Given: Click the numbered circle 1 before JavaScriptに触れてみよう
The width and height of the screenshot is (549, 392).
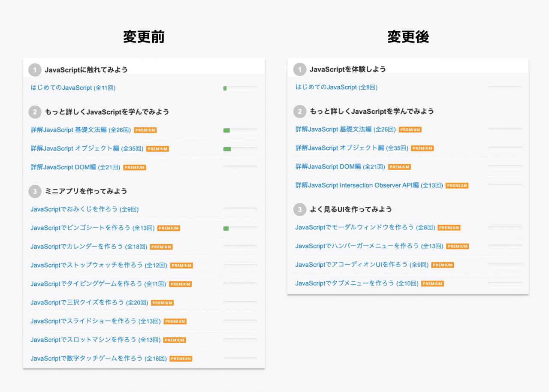Looking at the screenshot, I should pos(35,69).
